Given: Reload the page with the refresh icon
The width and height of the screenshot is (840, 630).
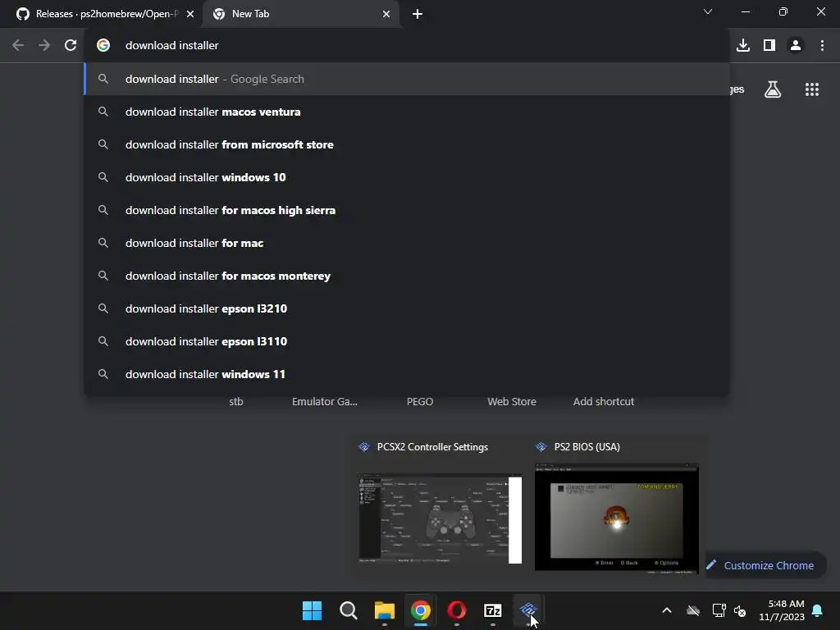Looking at the screenshot, I should 71,46.
